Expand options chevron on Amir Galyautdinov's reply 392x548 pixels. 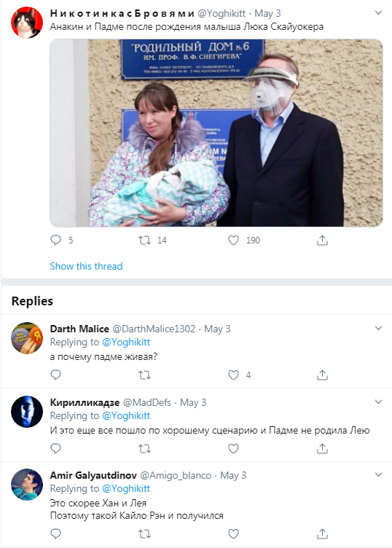click(378, 474)
